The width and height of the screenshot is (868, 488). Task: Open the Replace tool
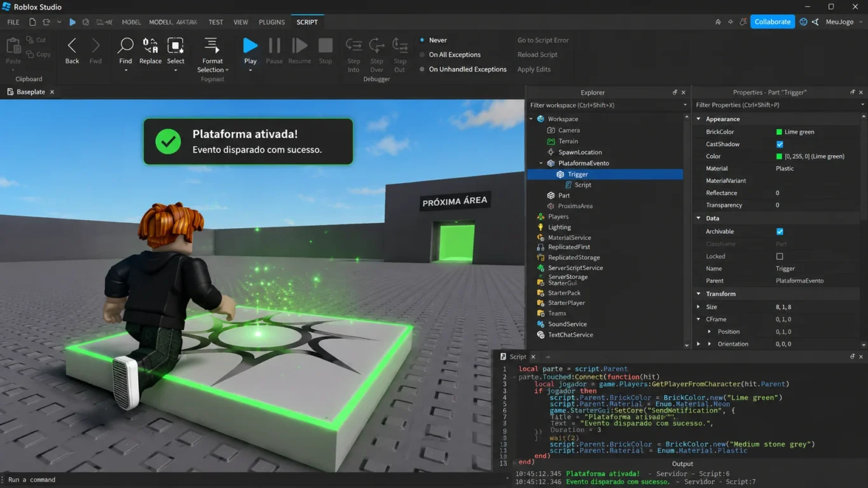(x=150, y=45)
